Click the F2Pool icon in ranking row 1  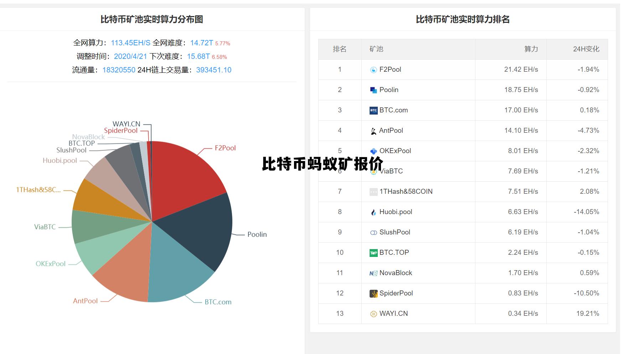point(373,69)
